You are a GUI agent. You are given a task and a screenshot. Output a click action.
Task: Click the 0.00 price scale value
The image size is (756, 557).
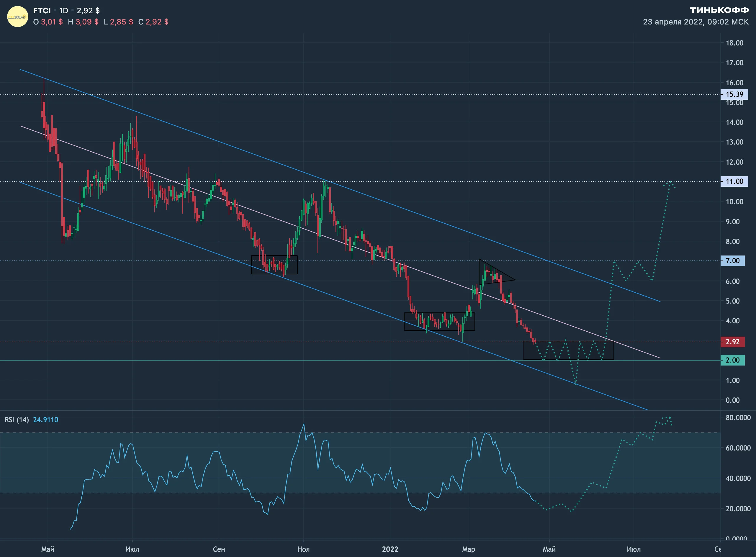(x=733, y=400)
